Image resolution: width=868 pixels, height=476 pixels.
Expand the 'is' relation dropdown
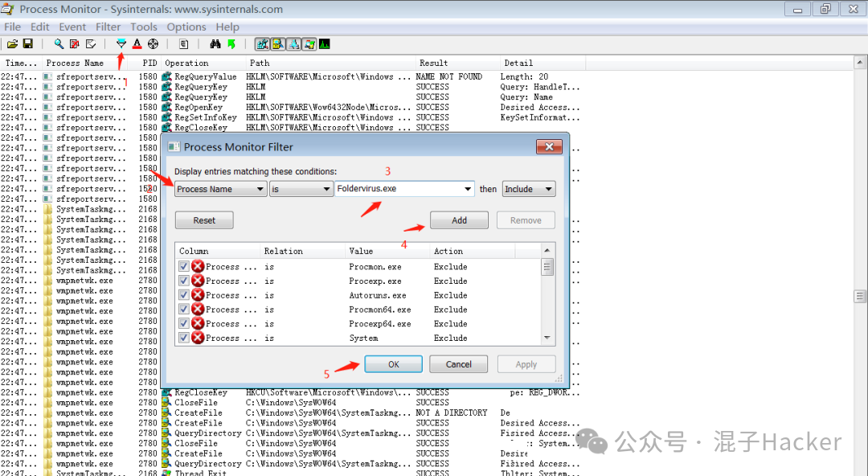coord(301,189)
